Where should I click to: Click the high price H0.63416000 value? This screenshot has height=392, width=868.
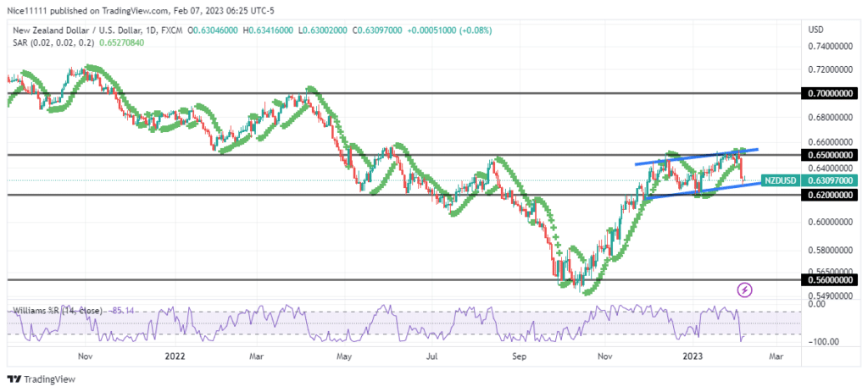270,31
